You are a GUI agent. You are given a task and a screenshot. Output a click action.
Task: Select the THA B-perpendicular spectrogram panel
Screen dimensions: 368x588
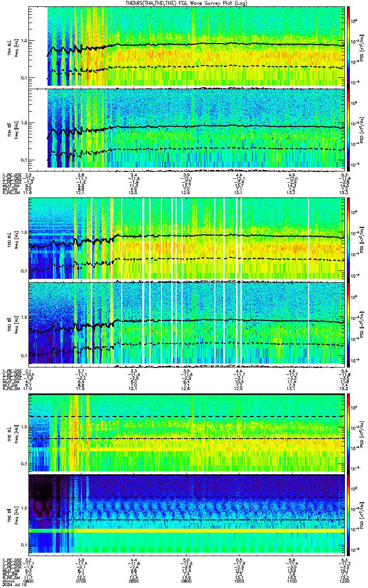click(x=187, y=47)
